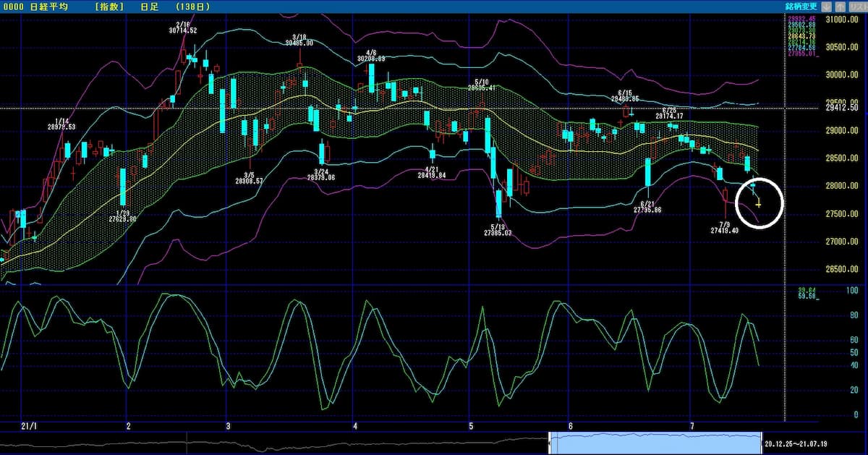
Task: Click the 日経平均 symbol name in header
Action: tap(51, 7)
